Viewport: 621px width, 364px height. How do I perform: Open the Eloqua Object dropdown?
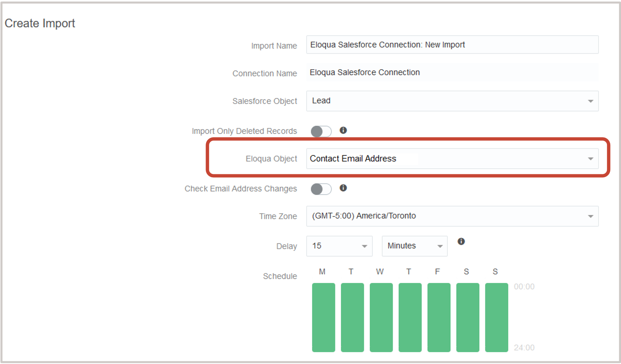point(590,159)
